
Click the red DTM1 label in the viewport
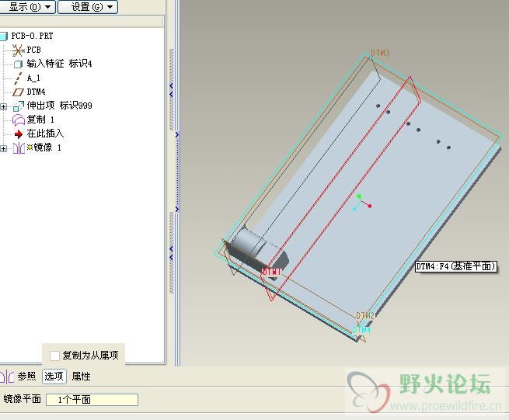[x=271, y=272]
